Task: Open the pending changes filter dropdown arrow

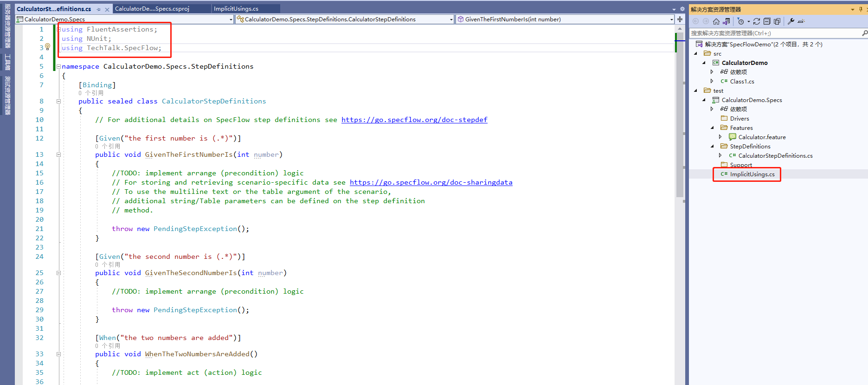Action: [x=748, y=22]
